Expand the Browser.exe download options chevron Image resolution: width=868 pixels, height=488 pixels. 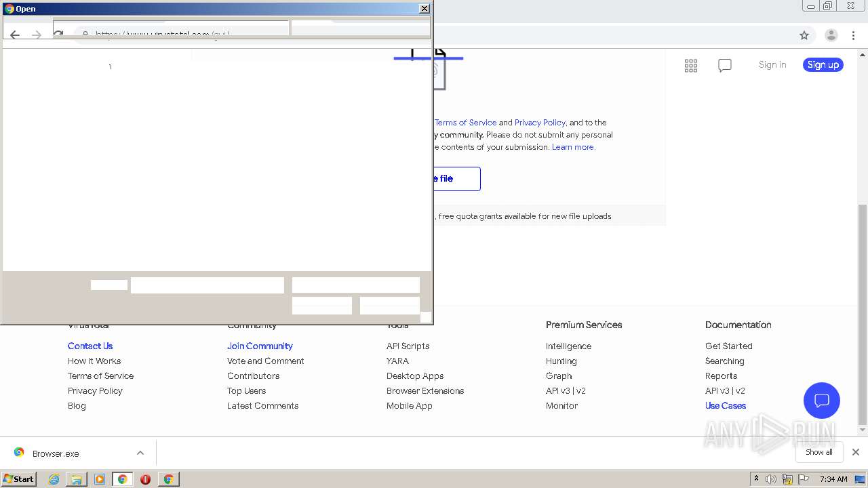tap(140, 453)
